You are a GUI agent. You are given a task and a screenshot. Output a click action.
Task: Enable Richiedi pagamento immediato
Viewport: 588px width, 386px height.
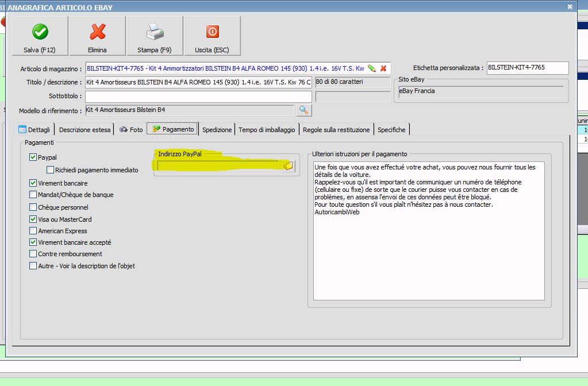pos(50,170)
